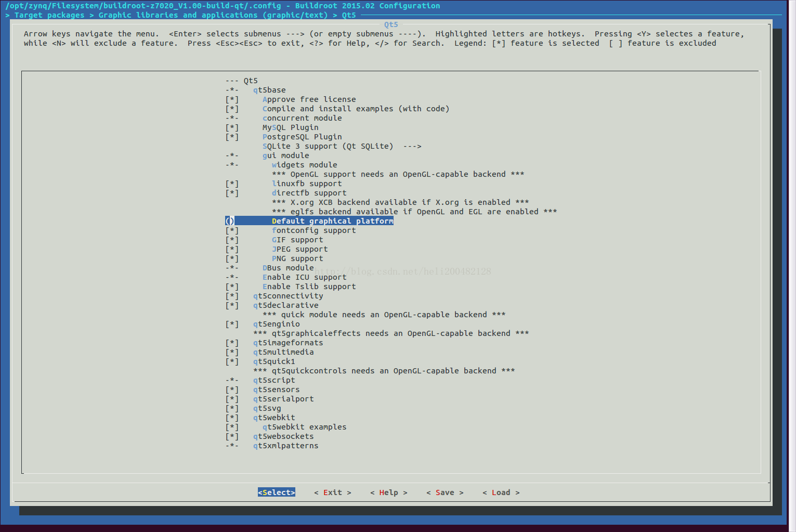Viewport: 796px width, 532px height.
Task: Click Graphic libraries and applications breadcrumb
Action: 213,15
